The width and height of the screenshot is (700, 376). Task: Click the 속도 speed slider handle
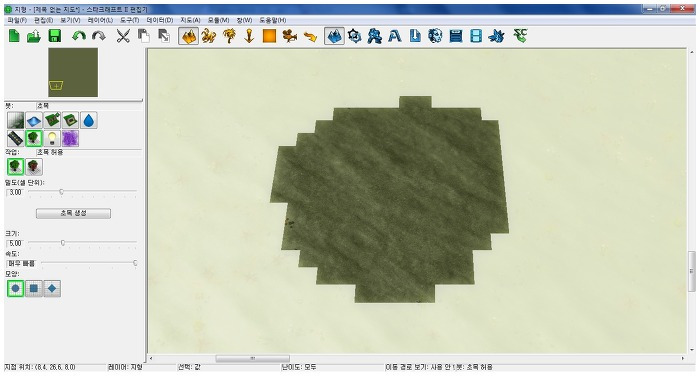pyautogui.click(x=135, y=263)
